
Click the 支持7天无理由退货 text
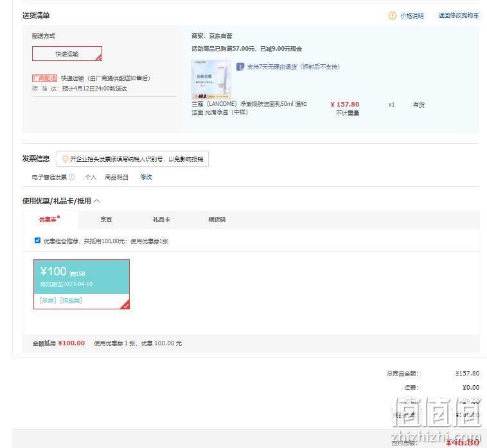coord(294,67)
